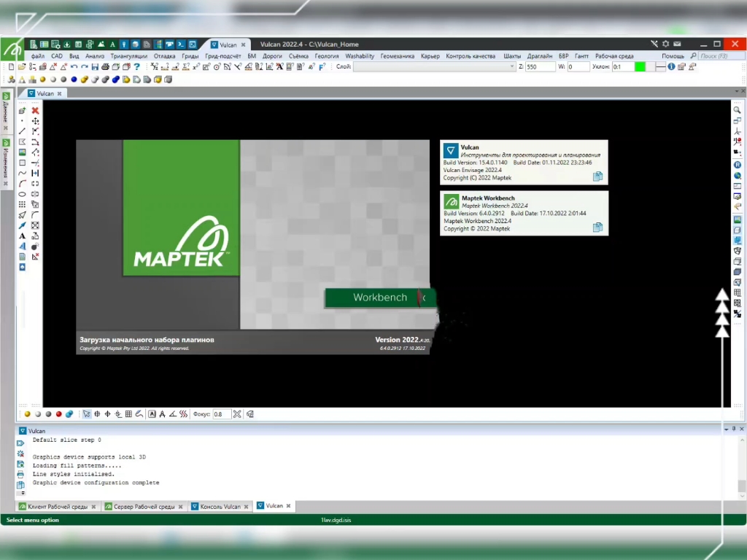Collapse the Изменения side panel
The image size is (747, 560).
(x=7, y=184)
